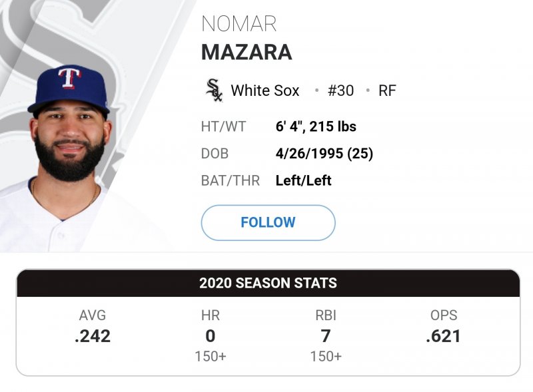Select the HR value of 0

click(211, 336)
